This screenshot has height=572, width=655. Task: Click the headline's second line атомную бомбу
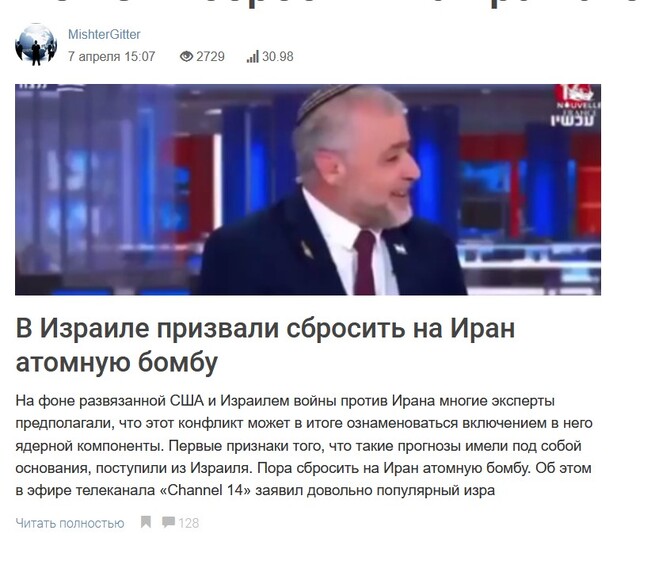point(117,362)
